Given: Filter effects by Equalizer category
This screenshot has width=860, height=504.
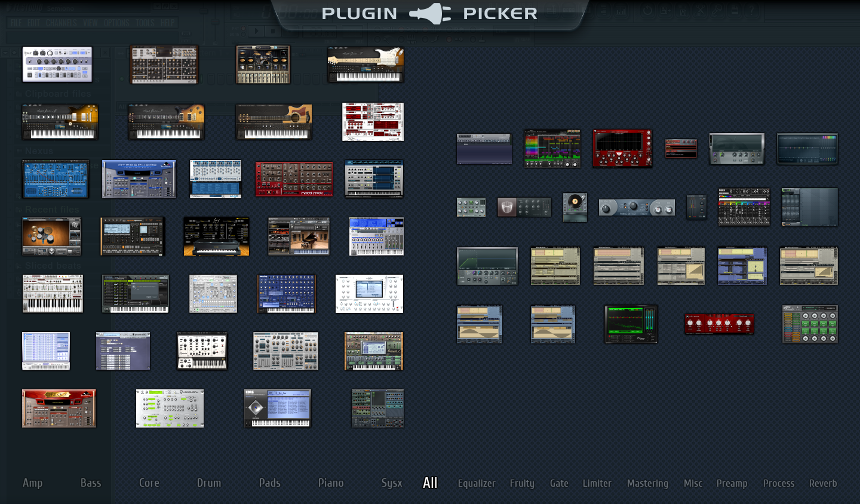Looking at the screenshot, I should pos(477,484).
